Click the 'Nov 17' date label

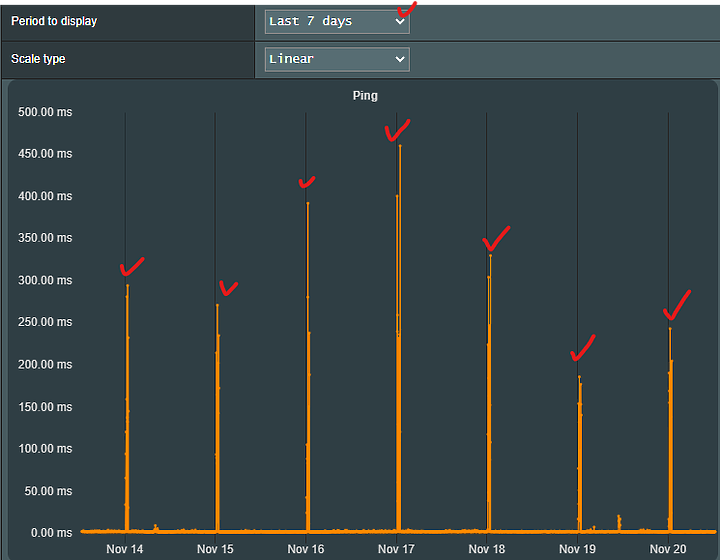tap(396, 549)
